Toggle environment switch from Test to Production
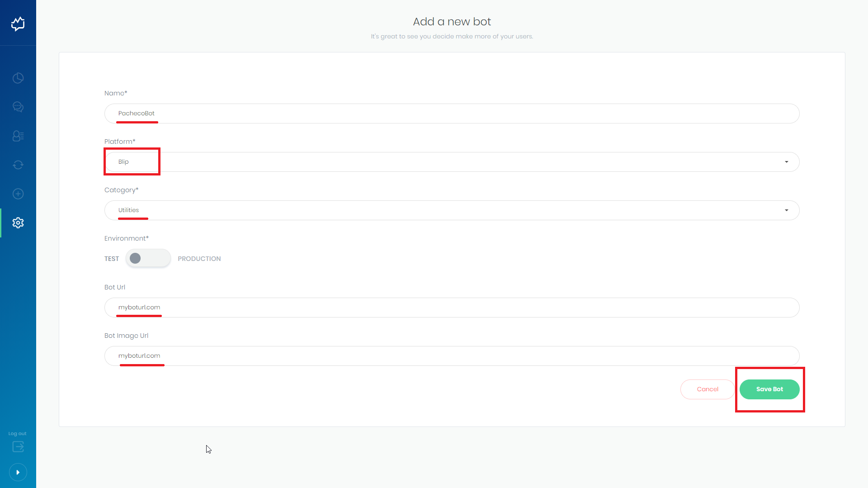868x488 pixels. (x=148, y=258)
